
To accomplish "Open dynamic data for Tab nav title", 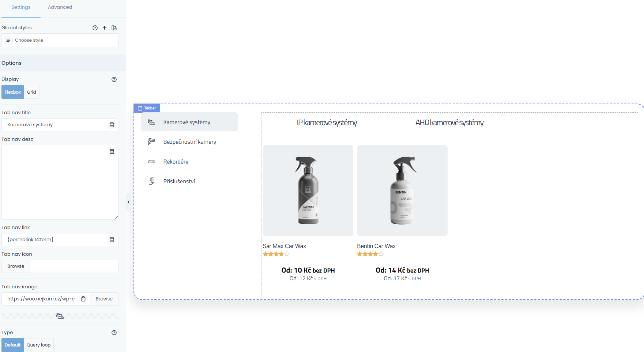I will (x=112, y=125).
